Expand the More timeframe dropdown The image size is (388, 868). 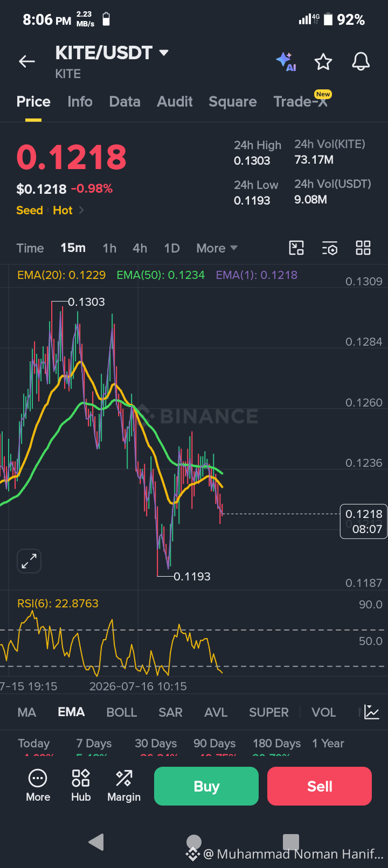[217, 248]
